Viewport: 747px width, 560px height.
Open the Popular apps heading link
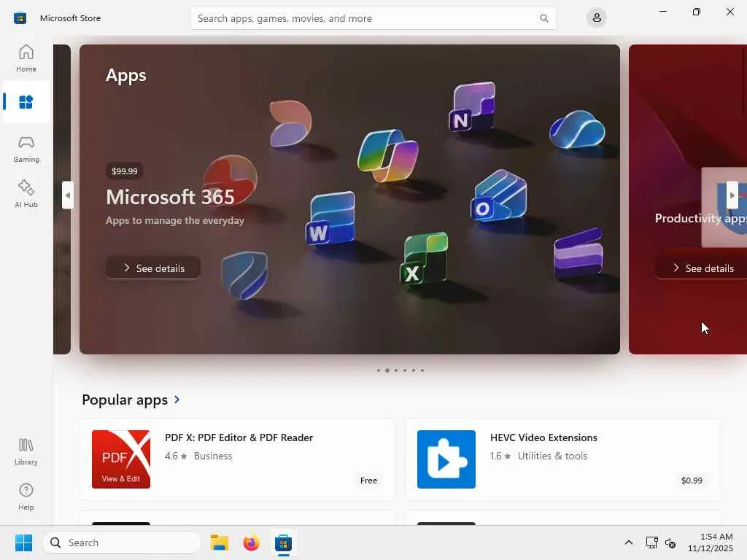(x=125, y=400)
